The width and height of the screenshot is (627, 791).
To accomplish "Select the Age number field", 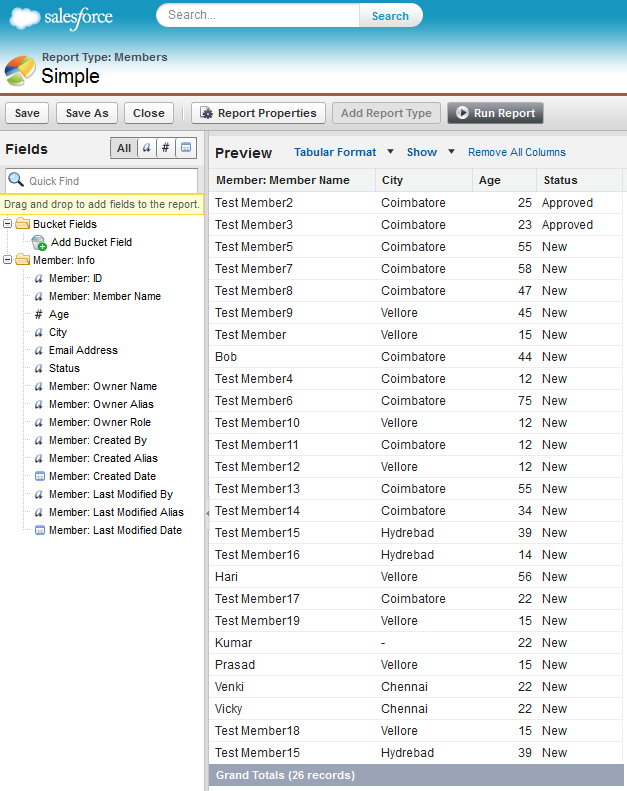I will (x=59, y=314).
